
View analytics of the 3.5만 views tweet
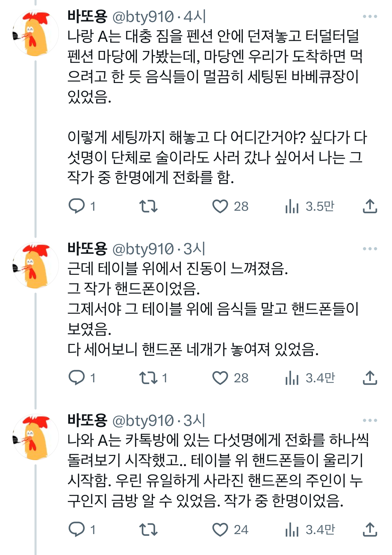[292, 206]
